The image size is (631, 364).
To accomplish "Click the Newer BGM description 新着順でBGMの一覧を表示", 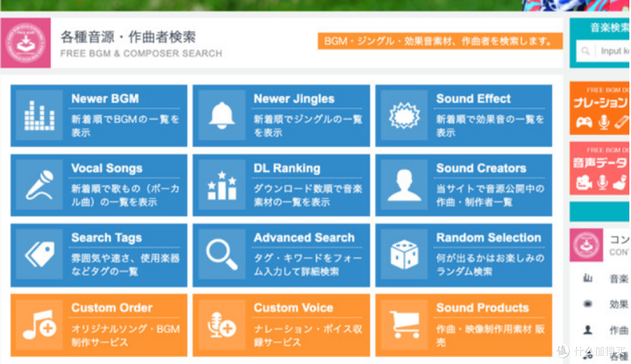I will 125,126.
